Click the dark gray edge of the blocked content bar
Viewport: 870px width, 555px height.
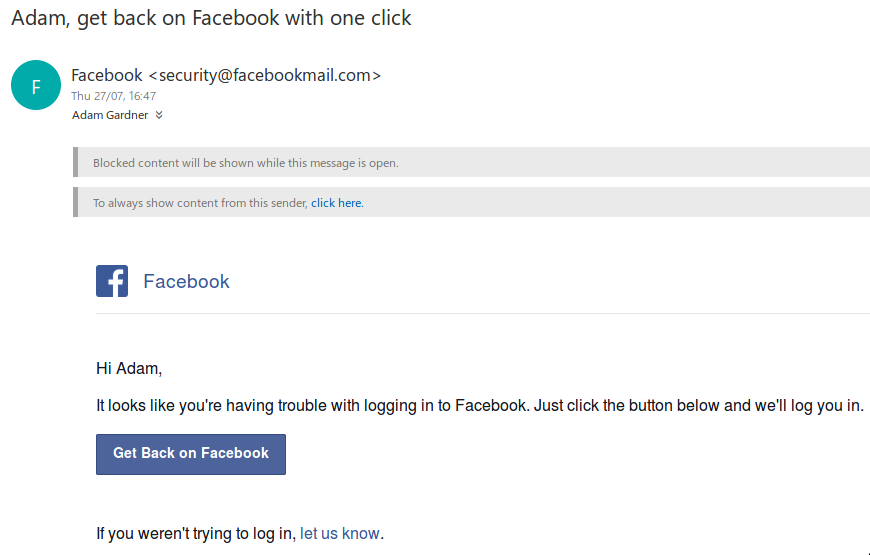coord(75,162)
